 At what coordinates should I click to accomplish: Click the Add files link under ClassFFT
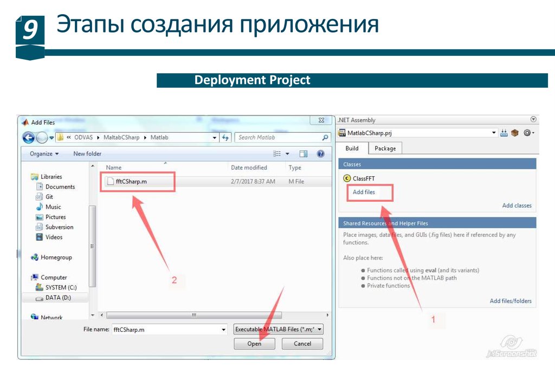coord(364,192)
